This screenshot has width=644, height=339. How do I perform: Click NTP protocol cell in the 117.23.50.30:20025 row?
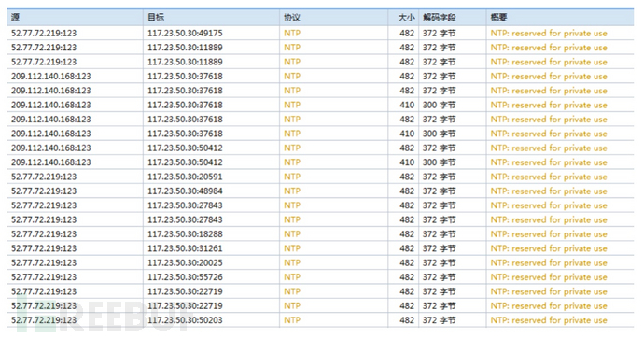click(292, 263)
